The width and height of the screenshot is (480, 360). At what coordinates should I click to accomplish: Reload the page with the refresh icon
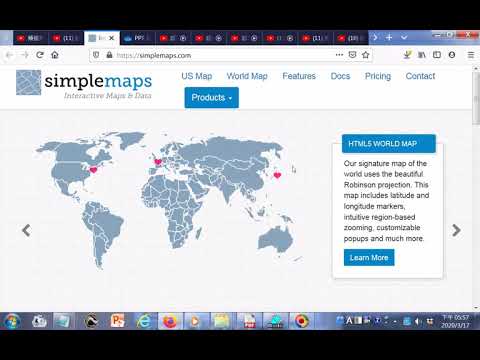40,55
